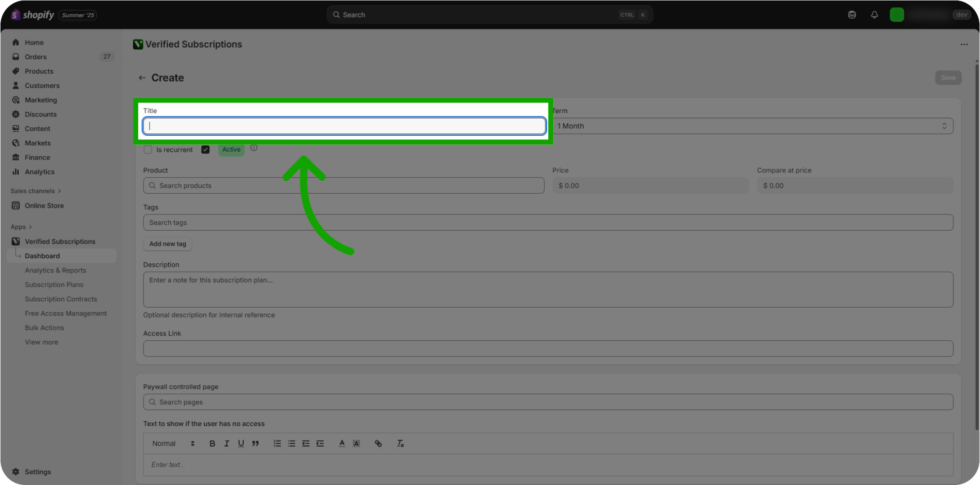The width and height of the screenshot is (980, 485).
Task: Open the Home sidebar icon
Action: 16,42
